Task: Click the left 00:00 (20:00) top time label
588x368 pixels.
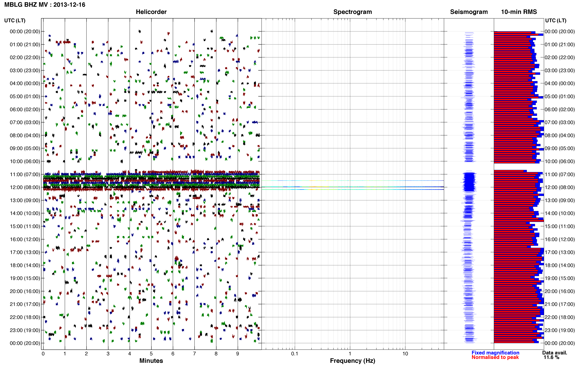Action: (25, 31)
